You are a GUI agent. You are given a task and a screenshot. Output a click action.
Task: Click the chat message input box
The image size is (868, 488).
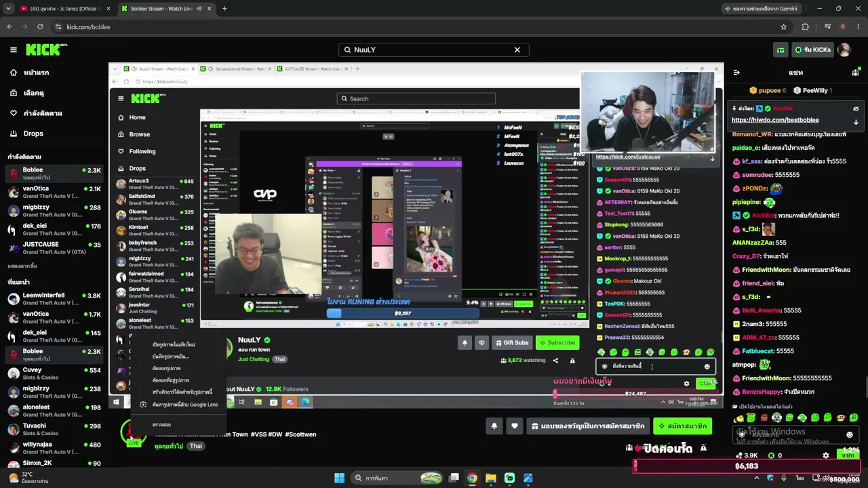coord(797,434)
